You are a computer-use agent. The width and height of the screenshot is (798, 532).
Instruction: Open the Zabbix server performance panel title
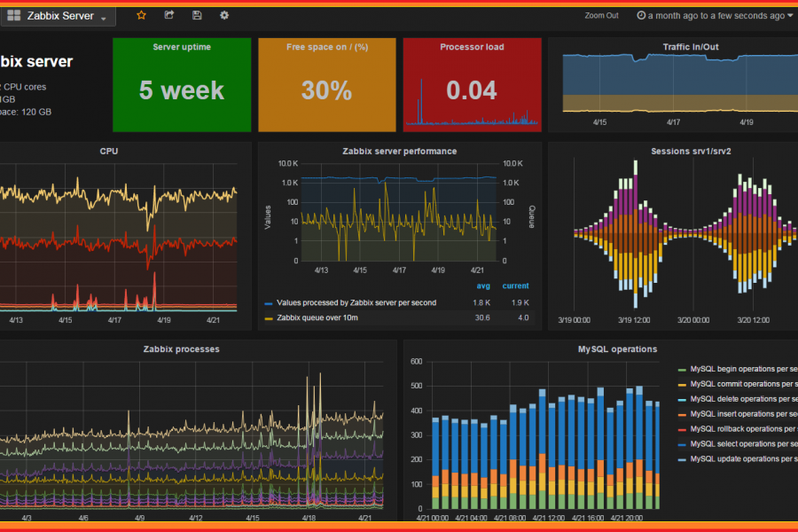(x=400, y=152)
